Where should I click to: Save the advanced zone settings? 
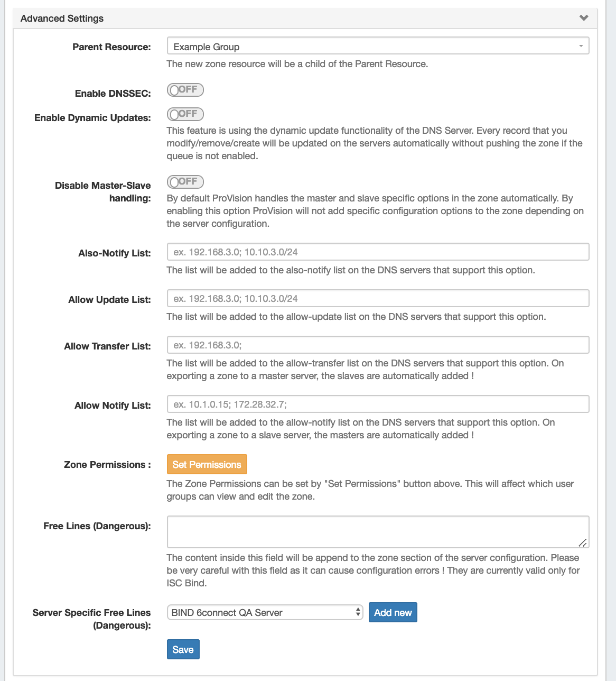pos(183,650)
